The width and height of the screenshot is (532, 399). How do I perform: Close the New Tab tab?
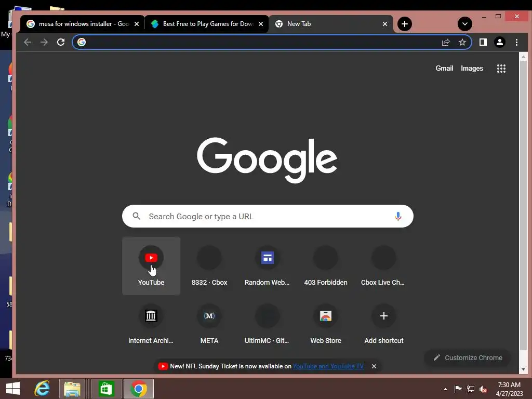[x=385, y=24]
